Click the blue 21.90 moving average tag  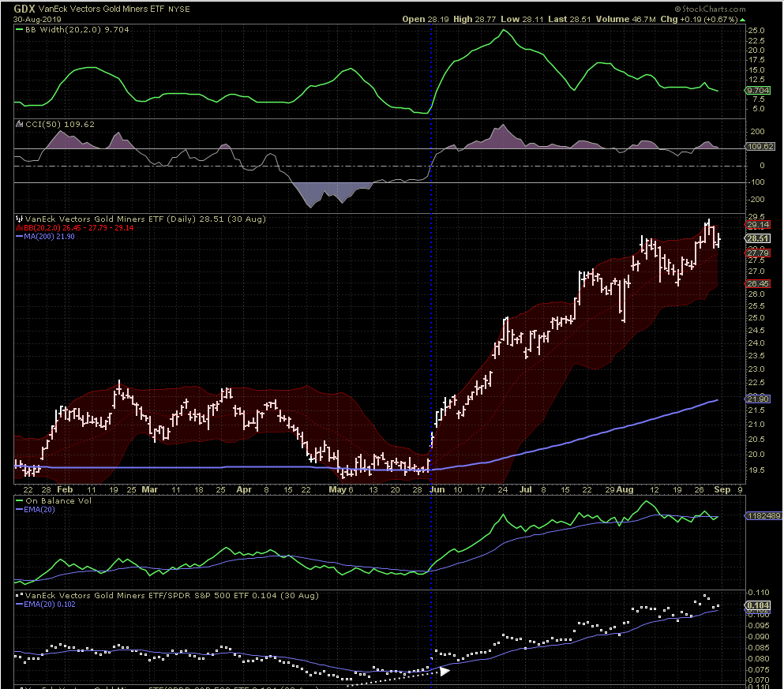point(758,399)
